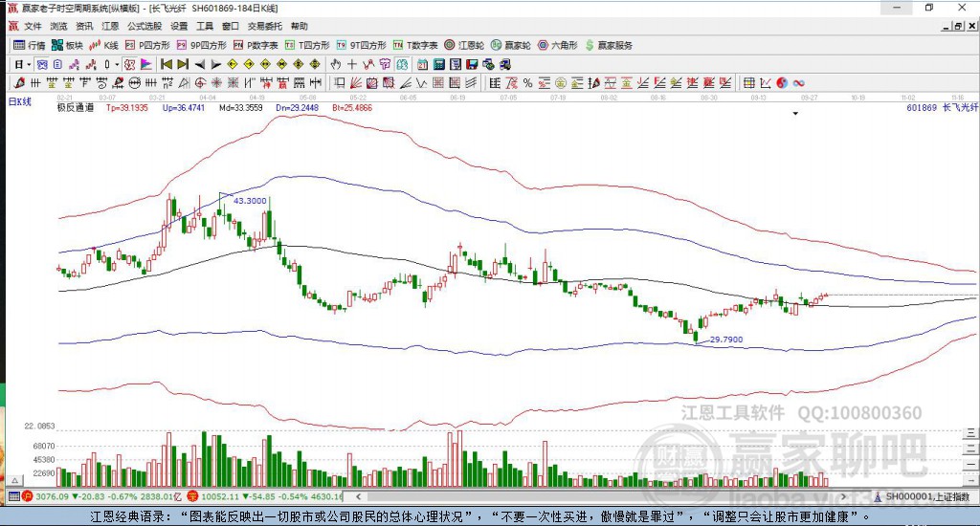Open the P四方形 tool
This screenshot has width=980, height=526.
click(x=147, y=45)
